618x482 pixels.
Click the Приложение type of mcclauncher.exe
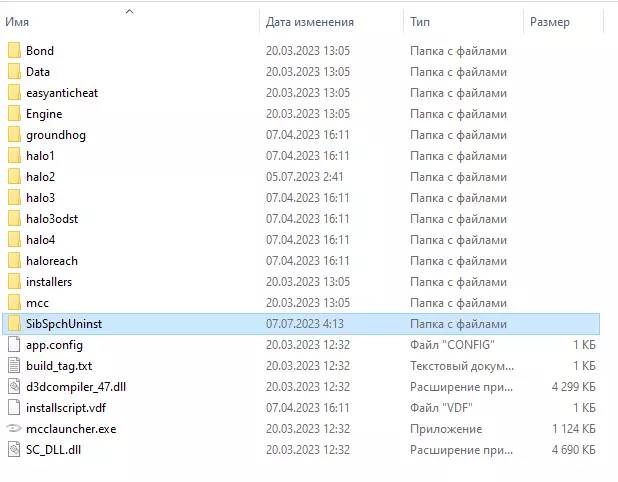[446, 429]
